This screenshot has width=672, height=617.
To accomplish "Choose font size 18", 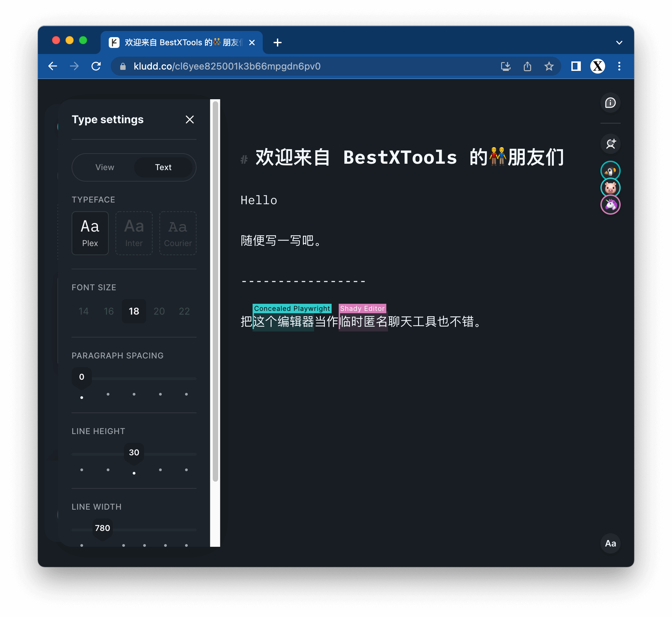I will [x=134, y=311].
